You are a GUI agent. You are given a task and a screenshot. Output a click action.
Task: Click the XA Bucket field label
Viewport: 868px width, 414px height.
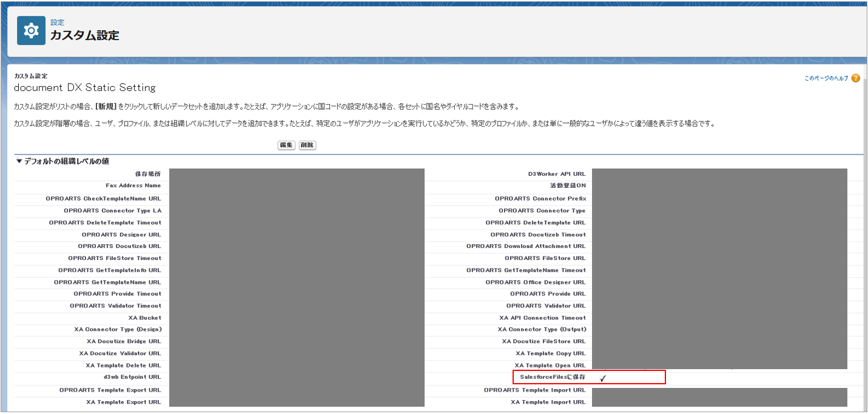[144, 318]
